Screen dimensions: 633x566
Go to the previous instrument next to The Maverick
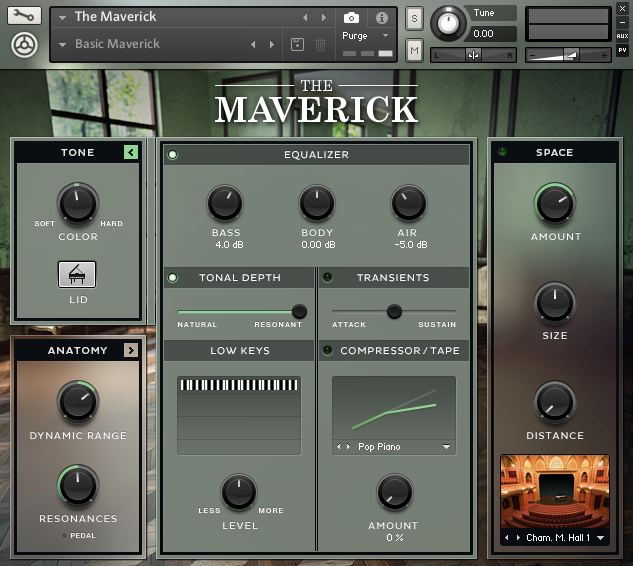(x=305, y=17)
